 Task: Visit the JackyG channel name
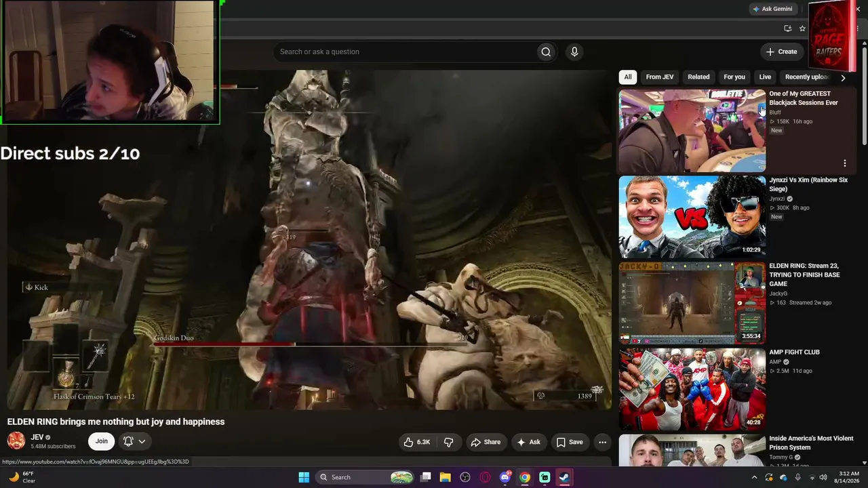(778, 293)
